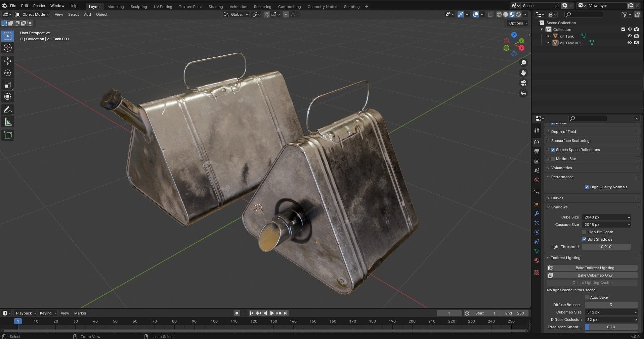Uncheck High Quality Normals
Viewport: 644px width, 339px height.
(587, 187)
